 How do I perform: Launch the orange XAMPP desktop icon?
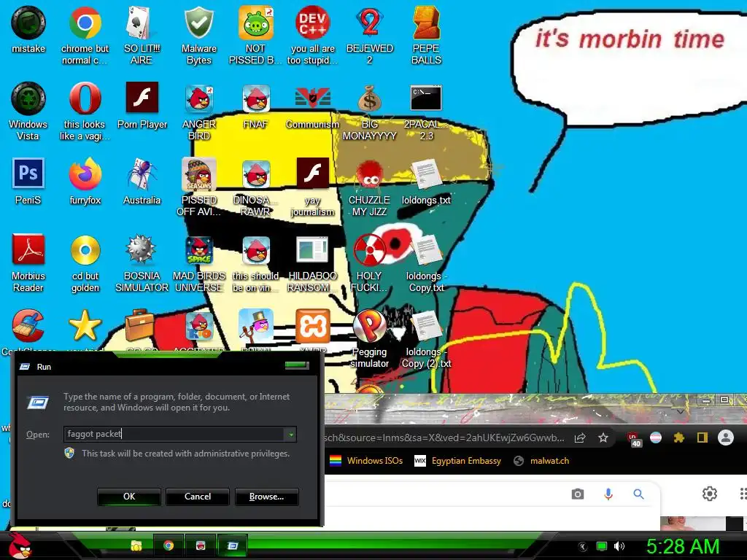pos(312,327)
